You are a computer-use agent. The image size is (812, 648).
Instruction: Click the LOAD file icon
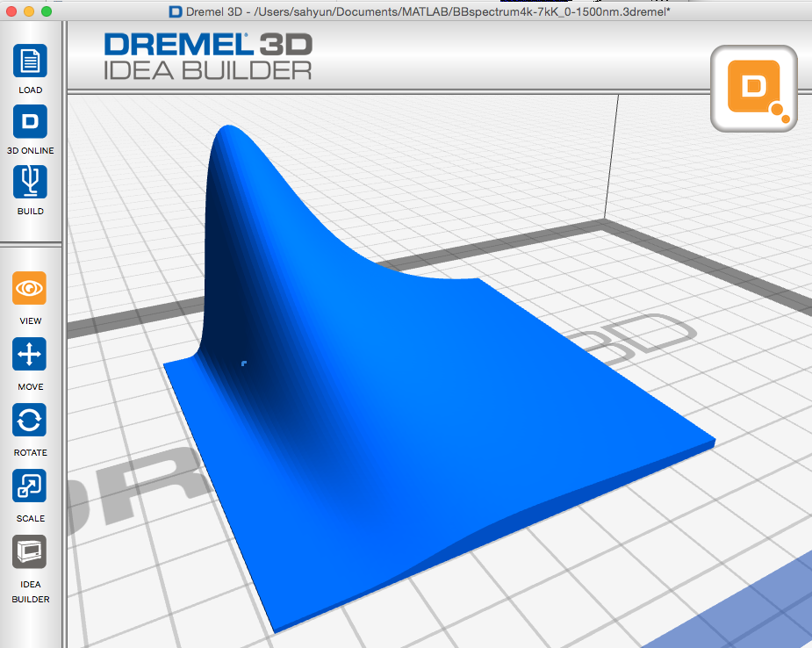pyautogui.click(x=30, y=61)
